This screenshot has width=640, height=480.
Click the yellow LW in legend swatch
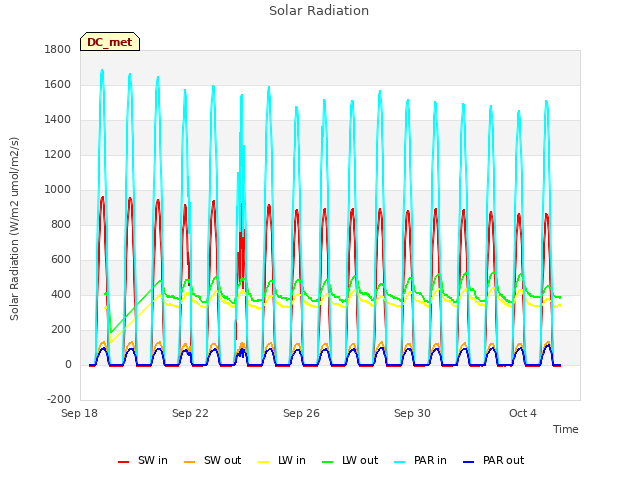click(x=264, y=462)
